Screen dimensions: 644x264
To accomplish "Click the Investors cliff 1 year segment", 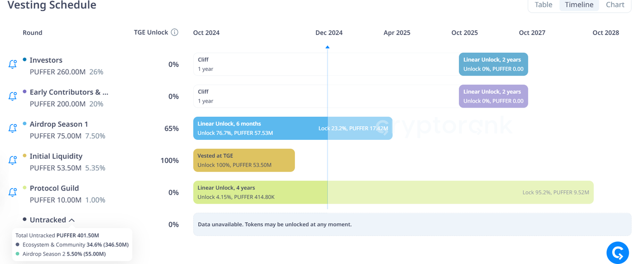I will click(326, 64).
